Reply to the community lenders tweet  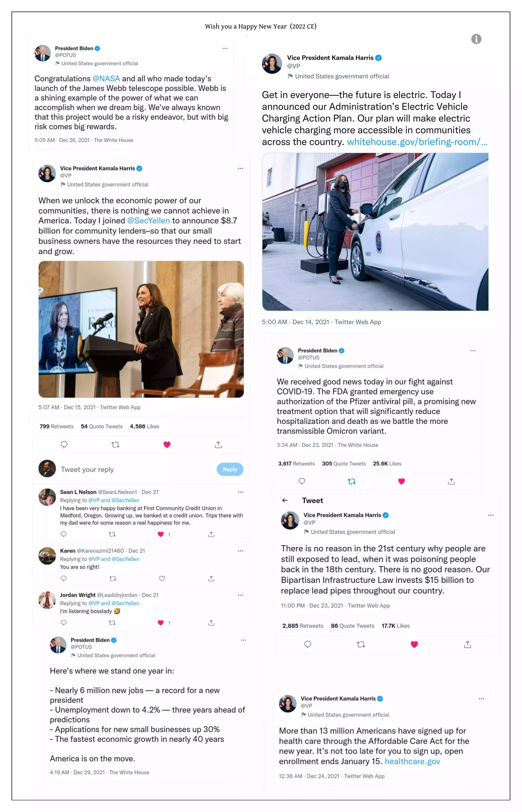[x=64, y=444]
